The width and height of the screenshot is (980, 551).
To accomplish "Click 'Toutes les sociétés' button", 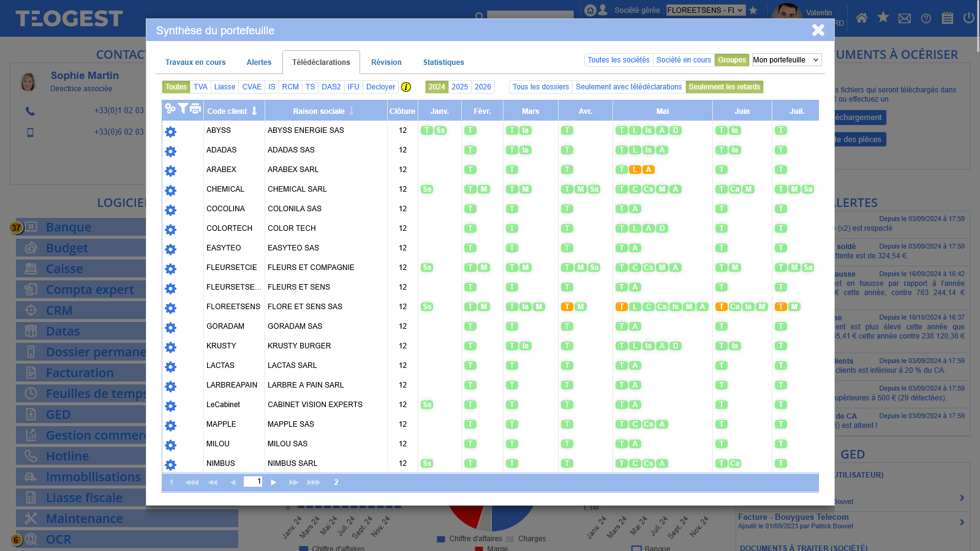I will tap(619, 60).
